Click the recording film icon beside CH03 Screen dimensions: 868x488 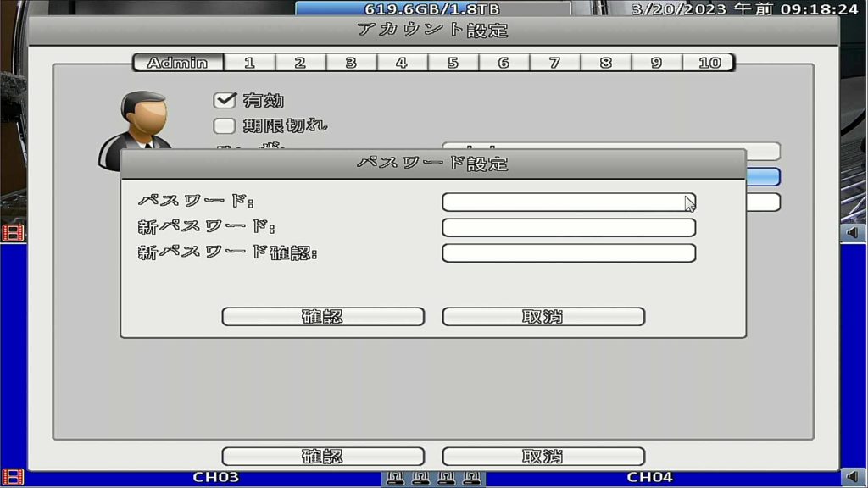point(13,477)
